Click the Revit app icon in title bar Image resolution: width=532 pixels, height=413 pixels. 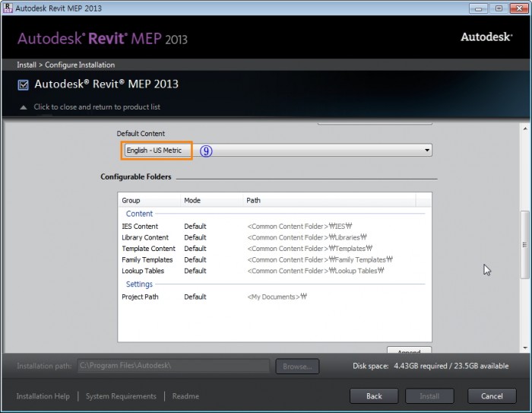(8, 8)
